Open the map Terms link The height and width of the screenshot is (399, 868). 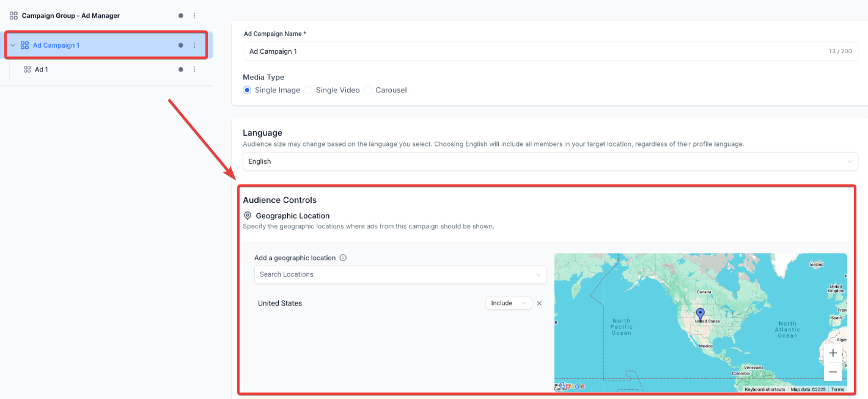[837, 389]
